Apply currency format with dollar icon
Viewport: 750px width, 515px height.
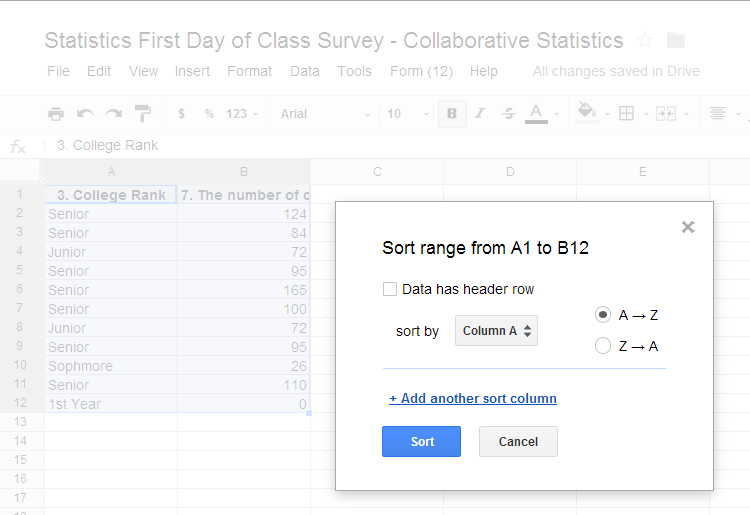pyautogui.click(x=181, y=114)
